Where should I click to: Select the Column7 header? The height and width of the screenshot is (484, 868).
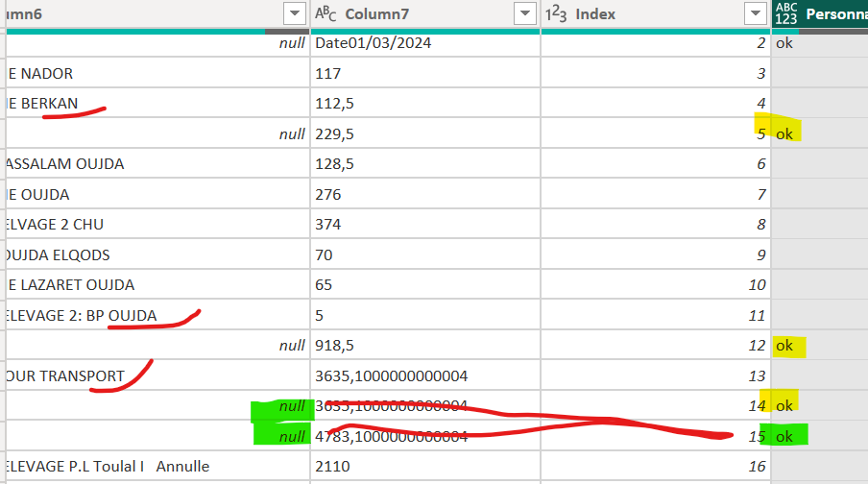point(425,13)
